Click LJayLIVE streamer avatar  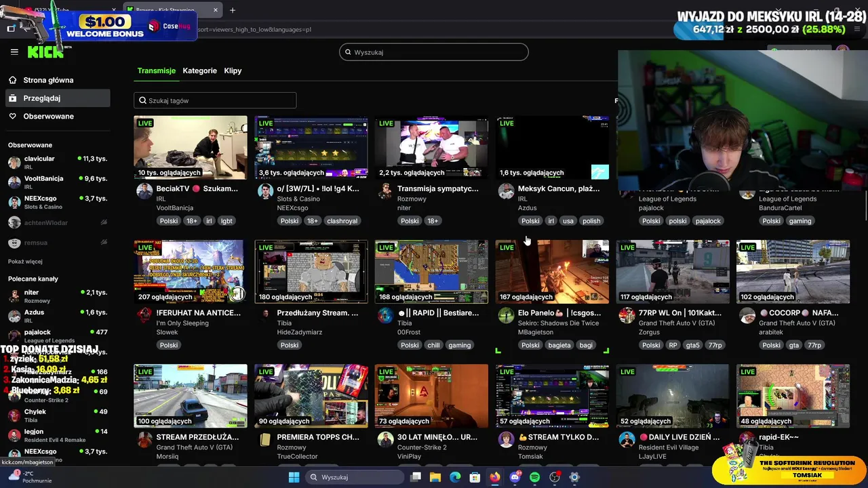(x=627, y=439)
